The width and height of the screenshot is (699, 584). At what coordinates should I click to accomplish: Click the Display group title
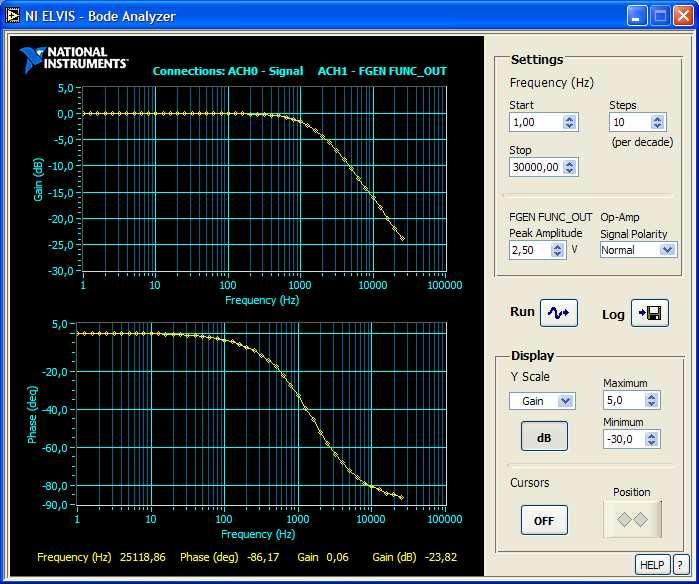coord(532,356)
